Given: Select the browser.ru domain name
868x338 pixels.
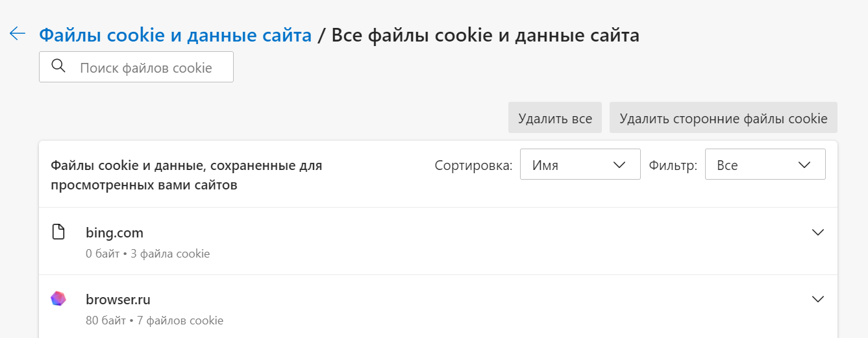Looking at the screenshot, I should (118, 300).
